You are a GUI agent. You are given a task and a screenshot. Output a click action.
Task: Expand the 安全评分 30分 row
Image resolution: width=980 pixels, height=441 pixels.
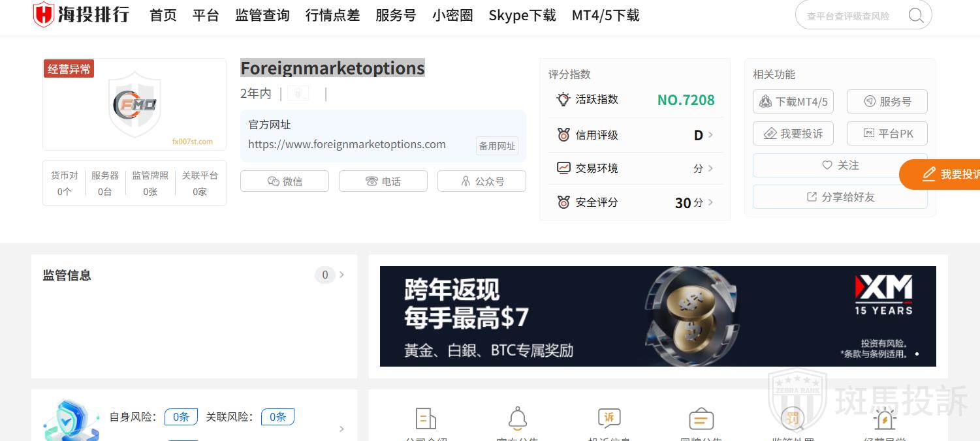coord(635,202)
